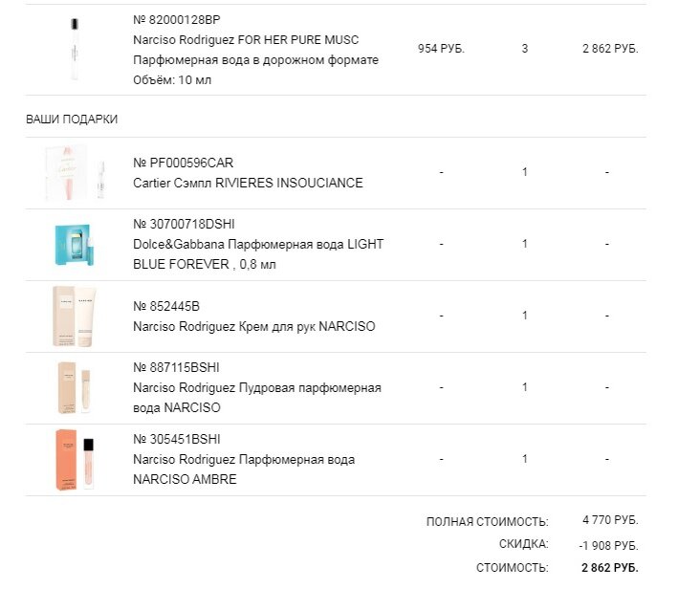Click the 954 РУБ. unit price
The height and width of the screenshot is (589, 700).
click(x=441, y=48)
